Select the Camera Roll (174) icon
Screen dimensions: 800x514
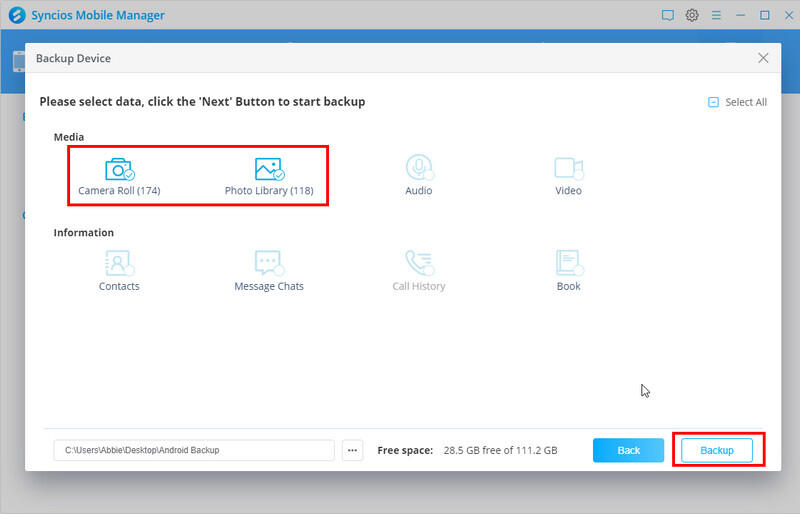(x=119, y=169)
